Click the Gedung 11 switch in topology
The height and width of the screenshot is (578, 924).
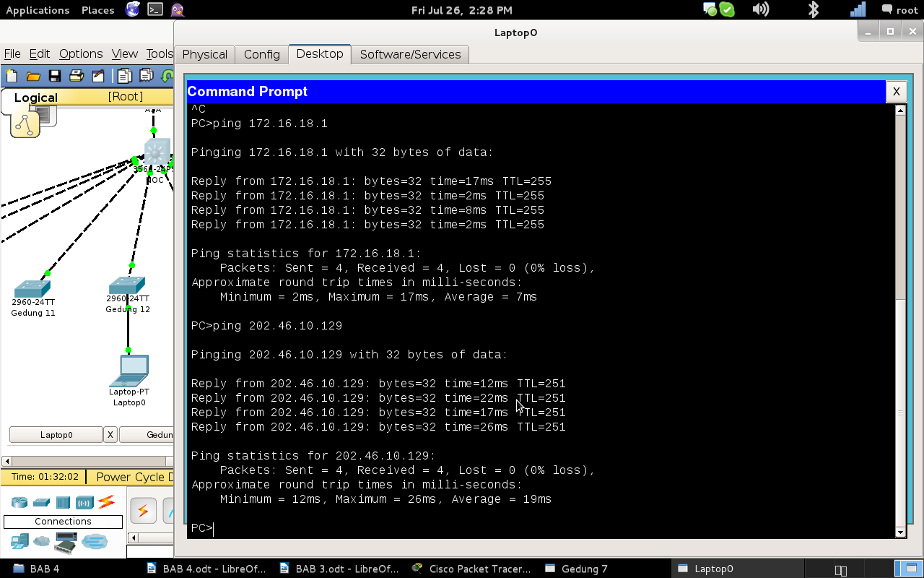coord(33,288)
